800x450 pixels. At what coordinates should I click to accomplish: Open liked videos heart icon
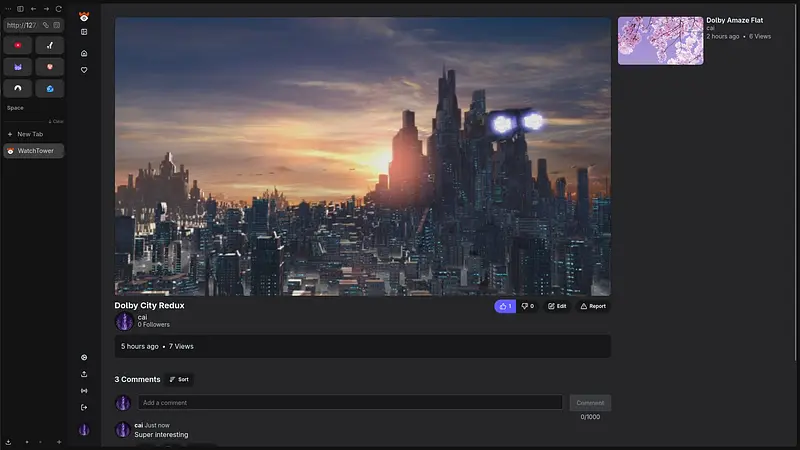click(x=84, y=70)
